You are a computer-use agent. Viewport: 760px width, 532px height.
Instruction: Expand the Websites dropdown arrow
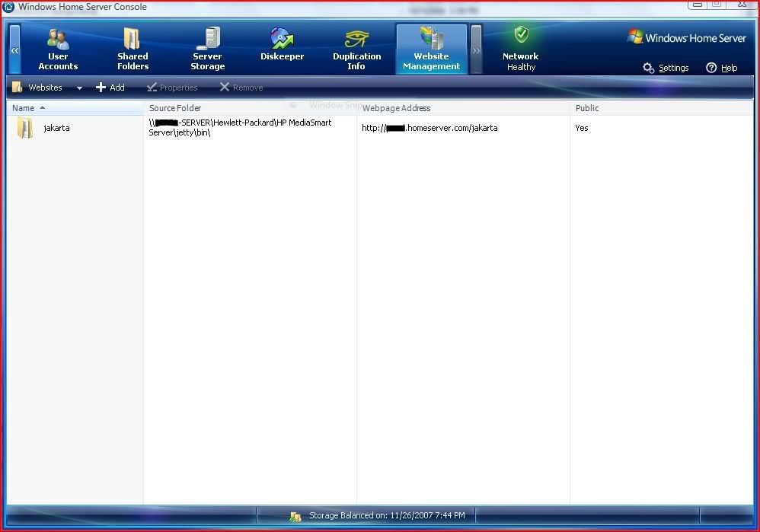79,88
